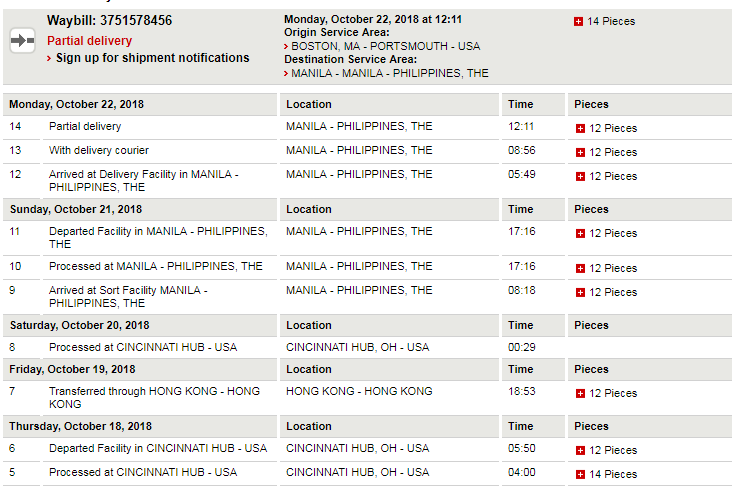Select the Processed at CINCINNATI HUB row 8
The height and width of the screenshot is (492, 732).
coord(367,347)
